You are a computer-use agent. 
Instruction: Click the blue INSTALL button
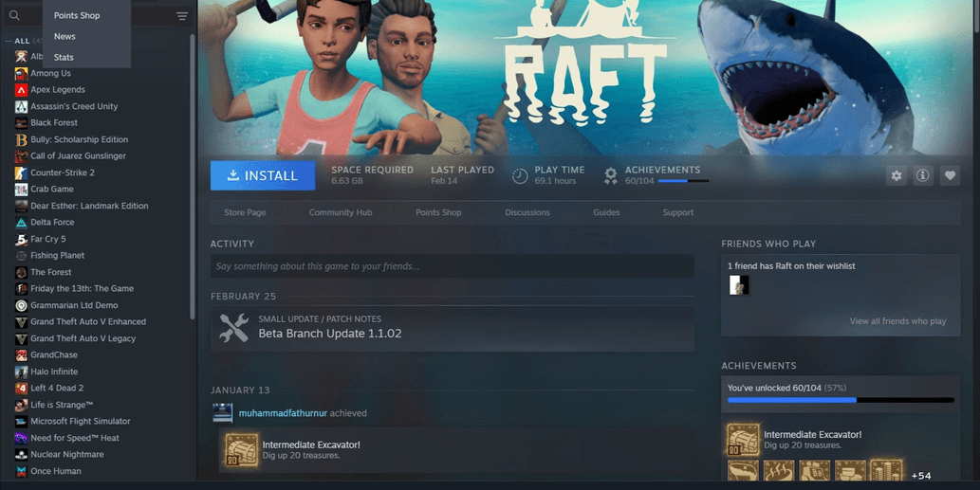[263, 175]
